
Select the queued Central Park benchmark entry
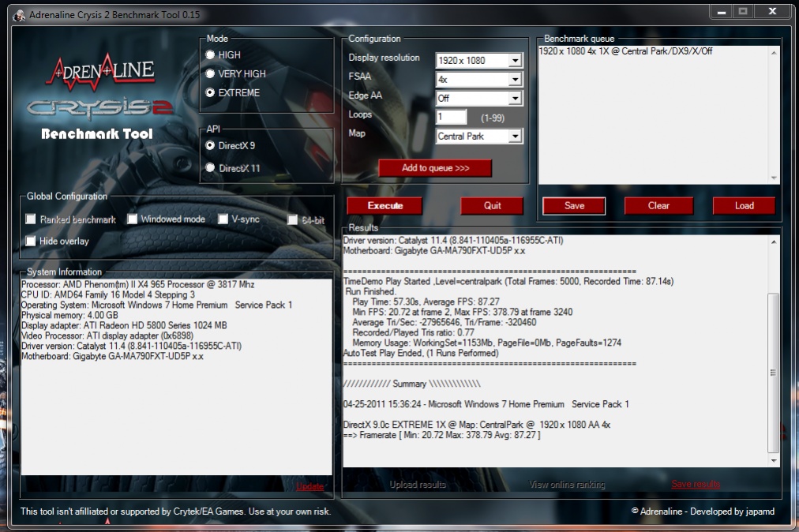coord(625,51)
